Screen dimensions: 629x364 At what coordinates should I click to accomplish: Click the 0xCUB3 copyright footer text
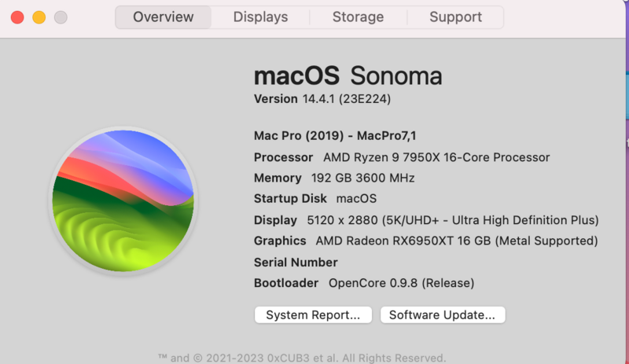pos(302,357)
